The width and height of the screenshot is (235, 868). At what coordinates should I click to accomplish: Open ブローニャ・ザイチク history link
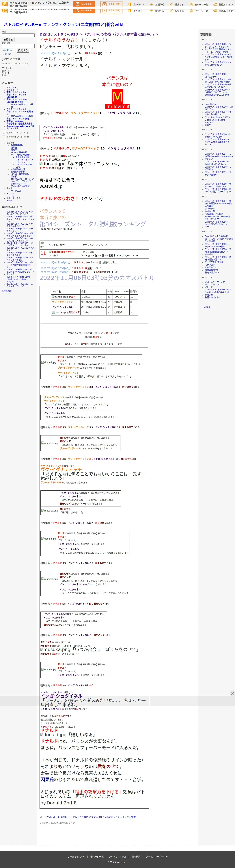(x=215, y=282)
